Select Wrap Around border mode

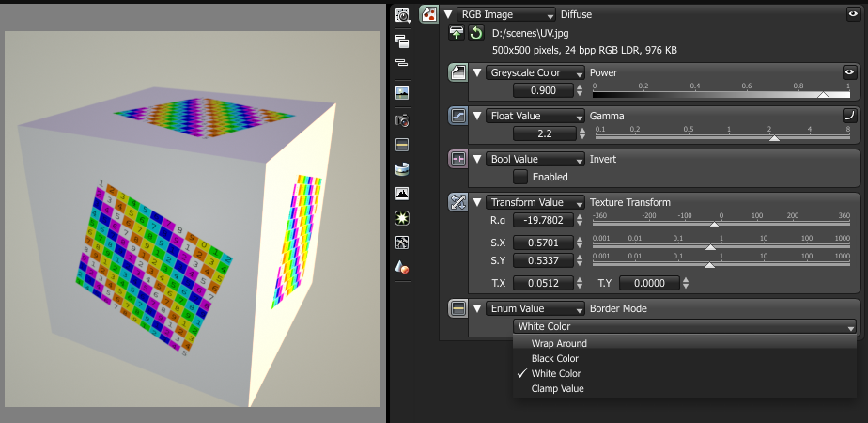point(685,343)
